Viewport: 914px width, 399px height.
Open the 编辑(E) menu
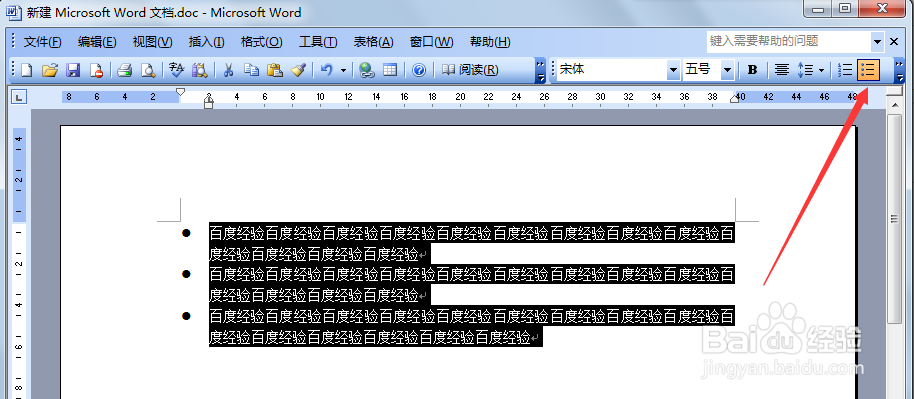coord(97,42)
